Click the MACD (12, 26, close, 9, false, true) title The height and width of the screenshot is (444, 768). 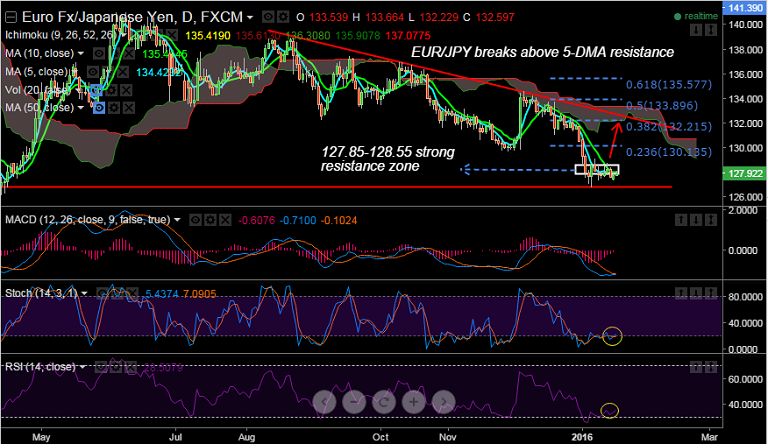point(88,220)
